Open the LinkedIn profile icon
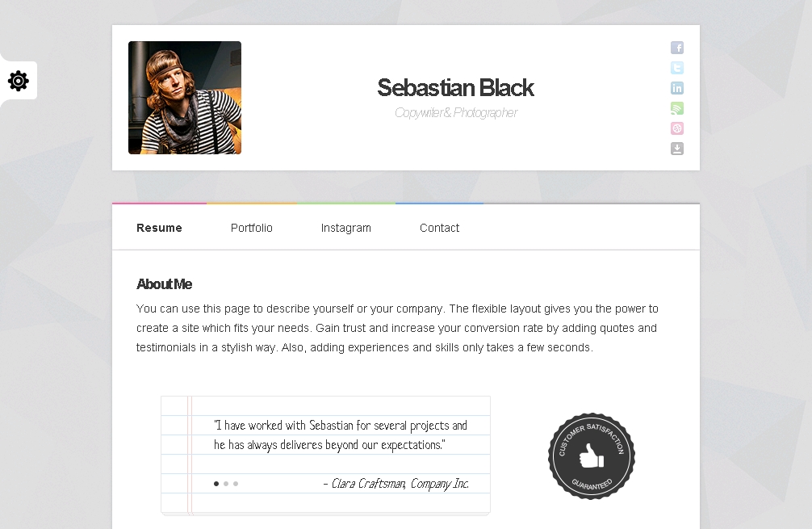The height and width of the screenshot is (529, 812). tap(677, 88)
